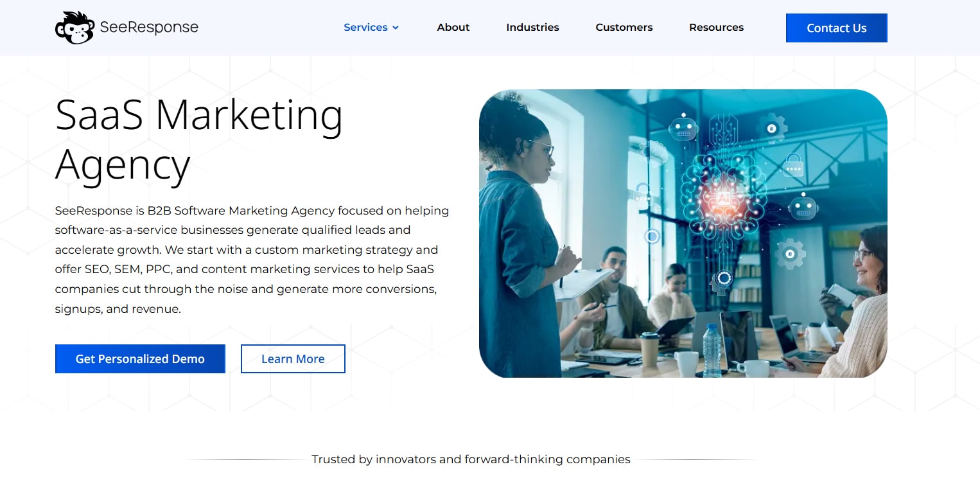This screenshot has width=980, height=487.
Task: Open the Services menu
Action: [365, 28]
